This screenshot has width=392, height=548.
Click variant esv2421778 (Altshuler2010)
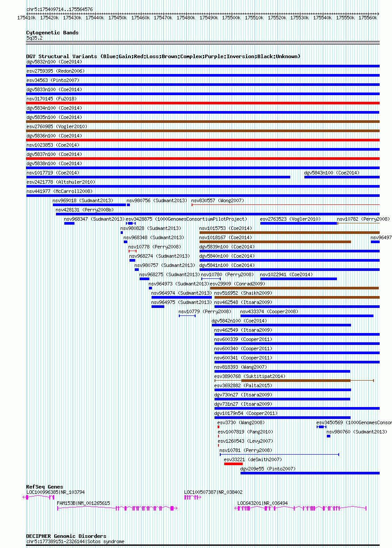point(203,186)
